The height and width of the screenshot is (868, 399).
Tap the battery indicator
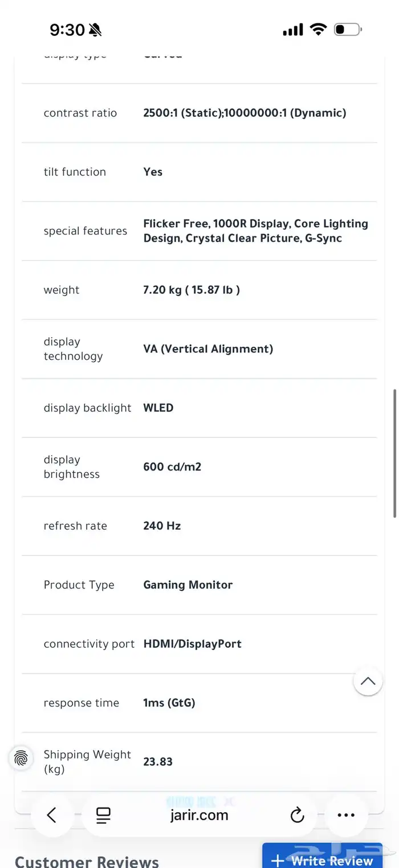pyautogui.click(x=347, y=29)
